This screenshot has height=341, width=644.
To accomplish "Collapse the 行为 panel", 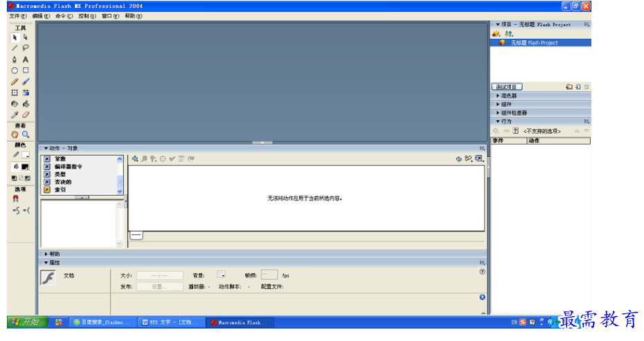I will (x=498, y=122).
